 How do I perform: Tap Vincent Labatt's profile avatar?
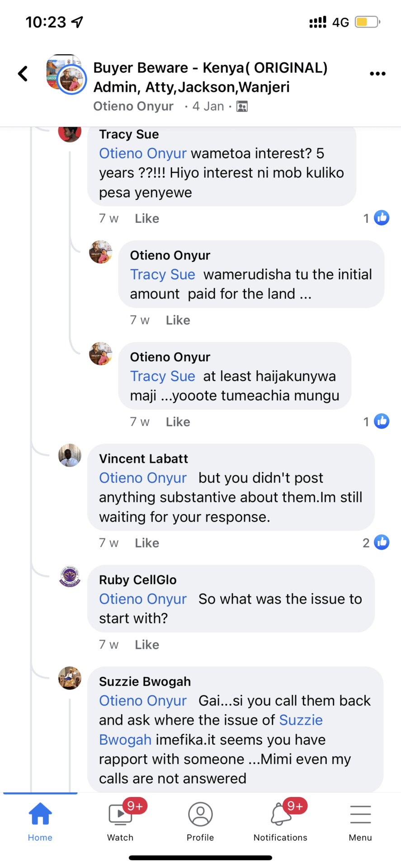tap(70, 455)
